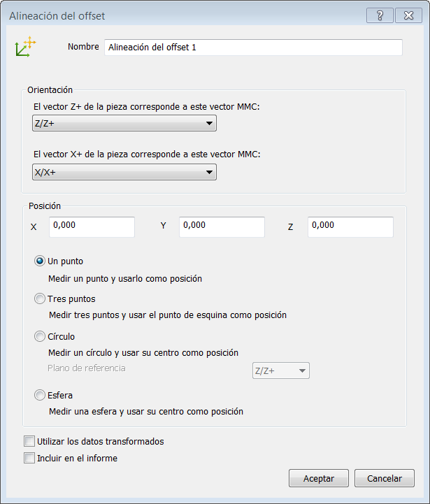Choose the Círculo position option

pos(40,336)
